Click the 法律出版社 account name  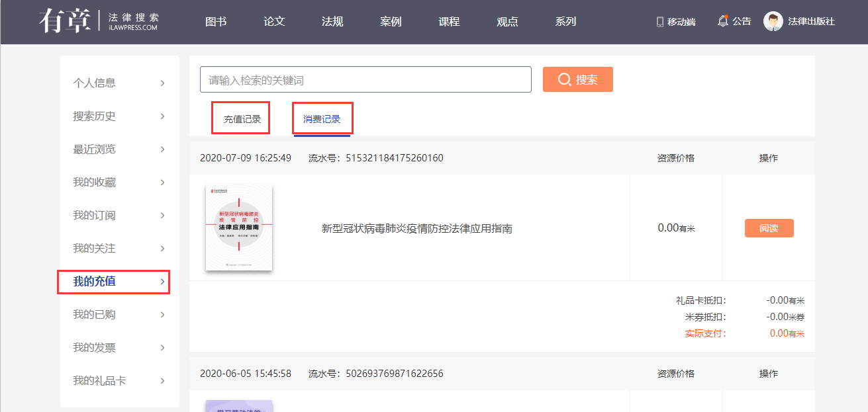click(811, 22)
